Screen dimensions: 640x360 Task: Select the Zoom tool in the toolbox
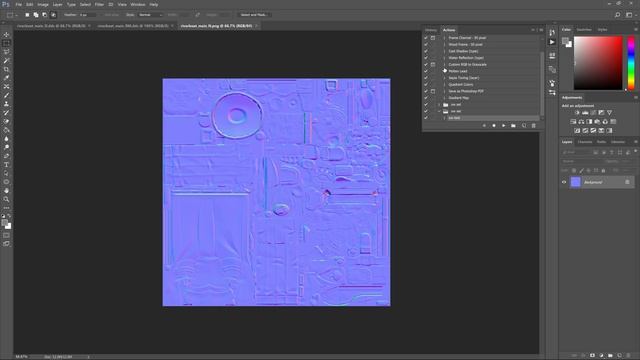[6, 199]
